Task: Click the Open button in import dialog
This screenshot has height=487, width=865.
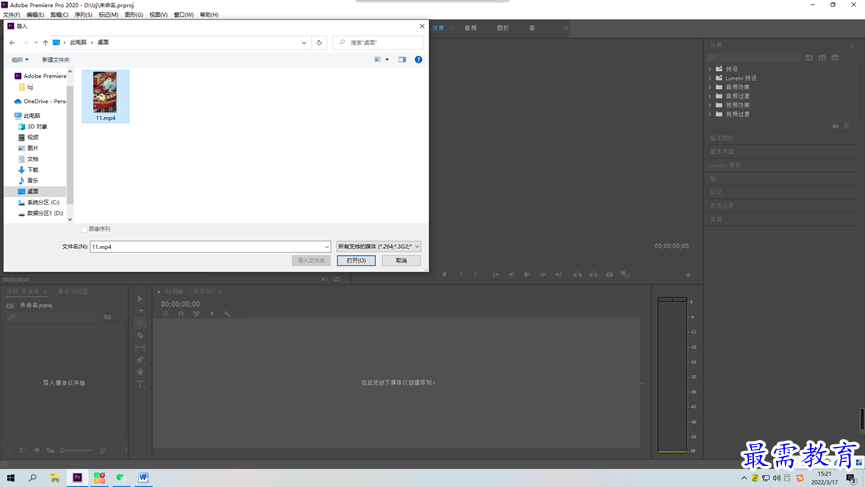Action: click(356, 260)
